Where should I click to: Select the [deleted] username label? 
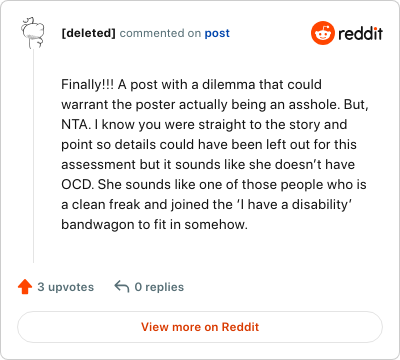coord(88,33)
